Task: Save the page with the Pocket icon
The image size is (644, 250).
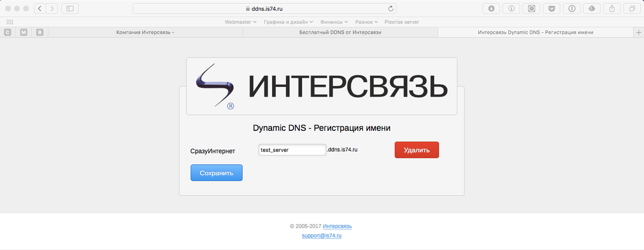Action: pos(552,9)
